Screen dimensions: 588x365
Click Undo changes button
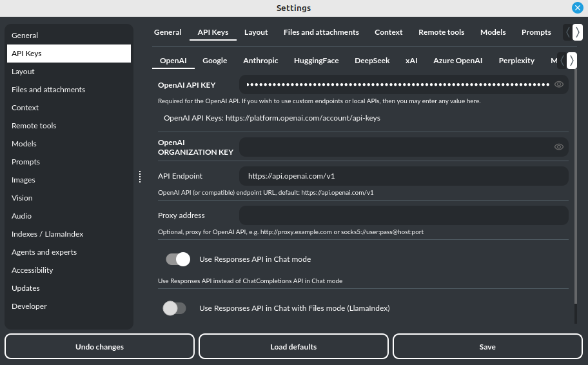point(99,346)
